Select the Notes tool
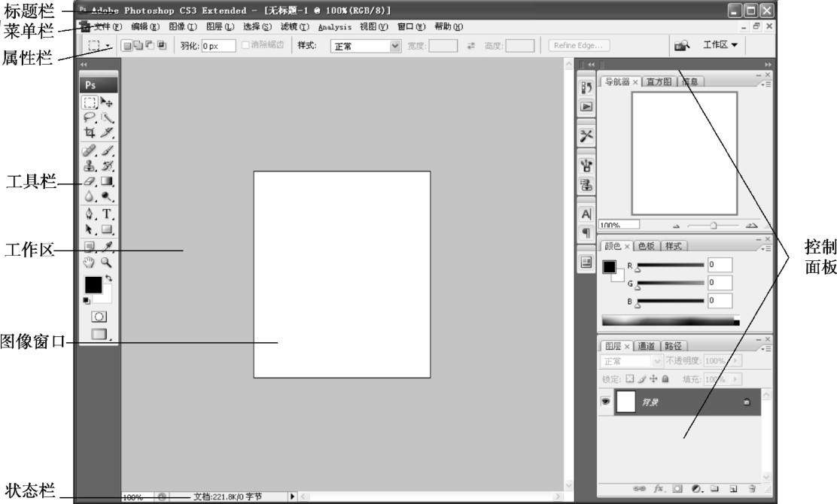 90,247
